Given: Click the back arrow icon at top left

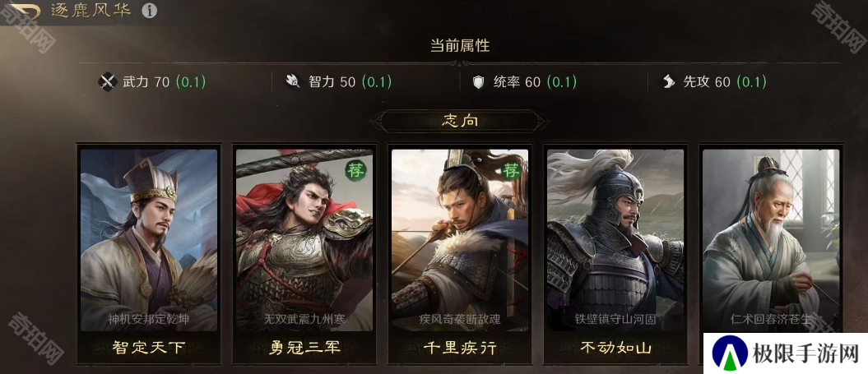Looking at the screenshot, I should 25,11.
